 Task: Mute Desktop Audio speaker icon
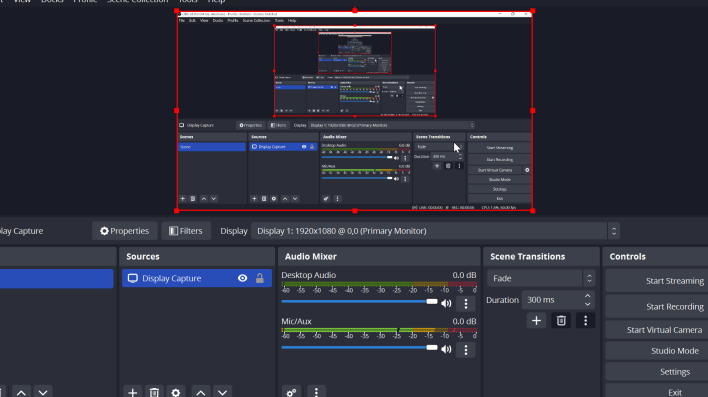tap(446, 304)
